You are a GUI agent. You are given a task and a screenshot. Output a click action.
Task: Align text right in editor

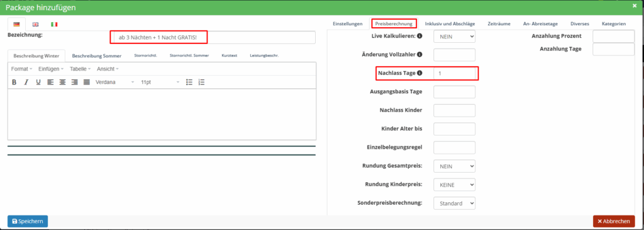(x=74, y=83)
